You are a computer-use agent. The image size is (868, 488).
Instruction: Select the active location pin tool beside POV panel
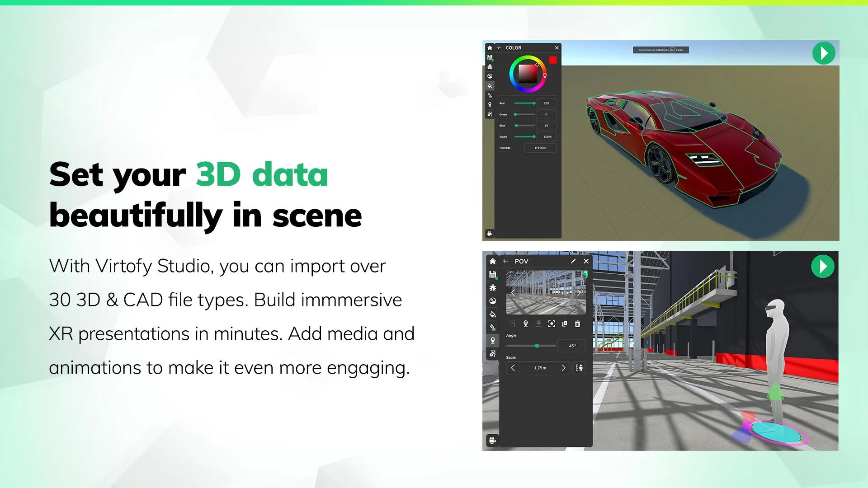click(x=493, y=340)
